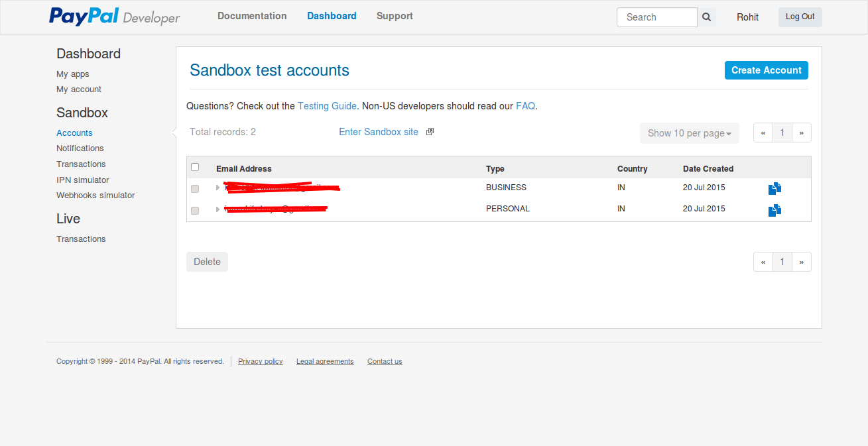Click the Enter Sandbox site link
The image size is (868, 446).
[x=379, y=132]
